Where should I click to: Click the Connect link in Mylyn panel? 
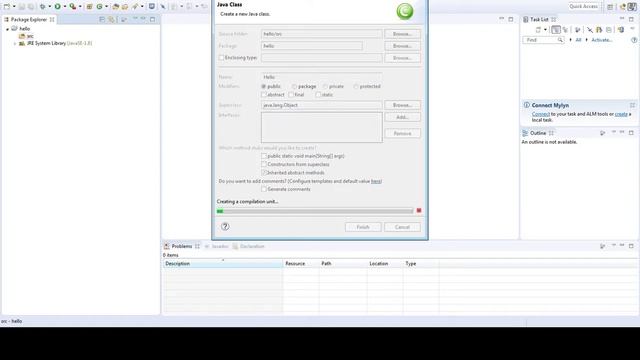(541, 114)
